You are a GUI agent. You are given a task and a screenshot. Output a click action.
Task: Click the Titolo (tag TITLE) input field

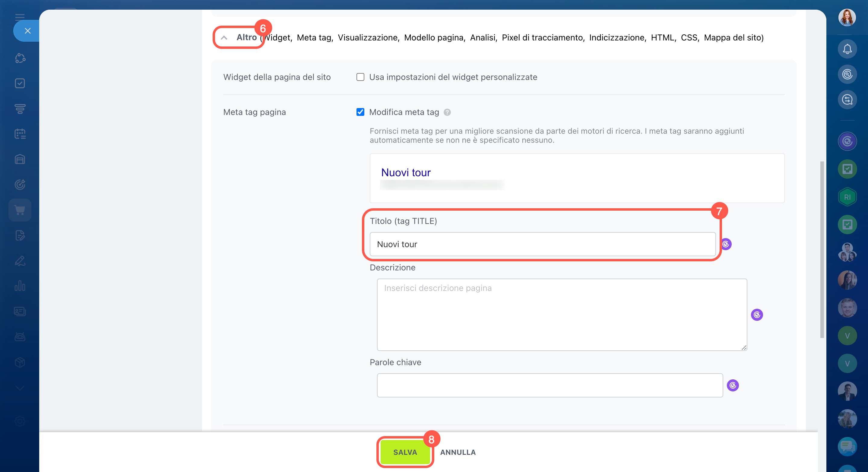[x=542, y=244]
